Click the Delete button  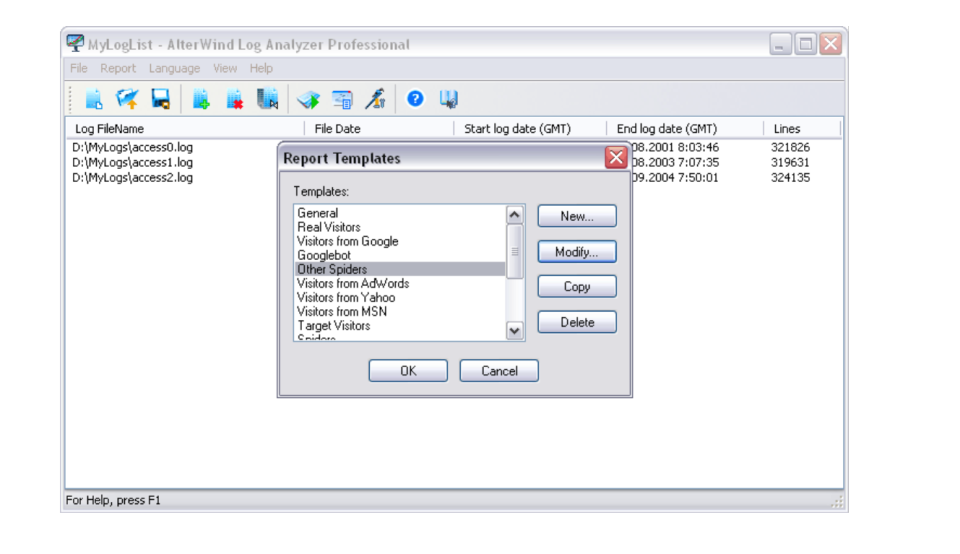577,322
